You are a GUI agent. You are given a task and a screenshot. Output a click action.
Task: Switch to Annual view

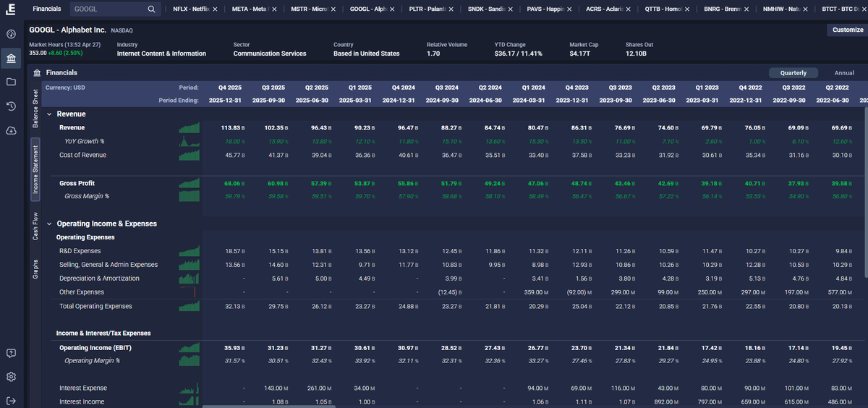pos(844,73)
